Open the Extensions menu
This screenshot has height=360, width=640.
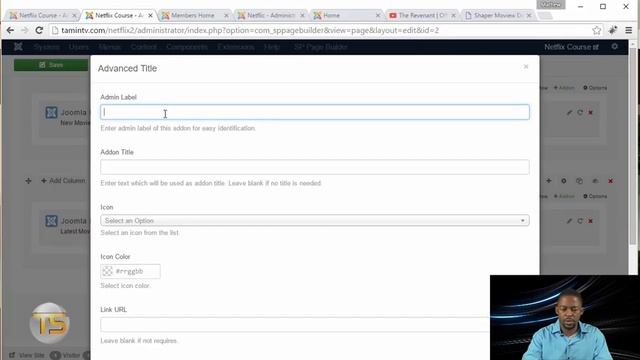(236, 47)
